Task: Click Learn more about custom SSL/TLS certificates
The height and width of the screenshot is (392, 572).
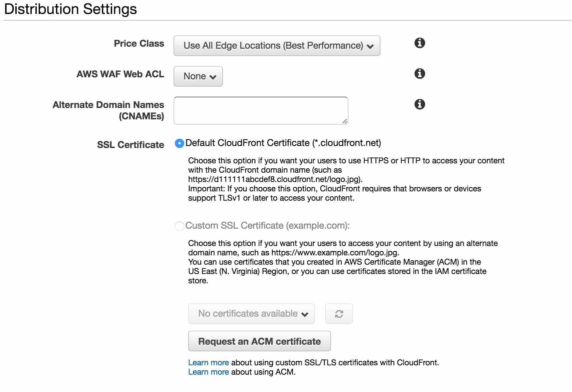Action: click(209, 362)
